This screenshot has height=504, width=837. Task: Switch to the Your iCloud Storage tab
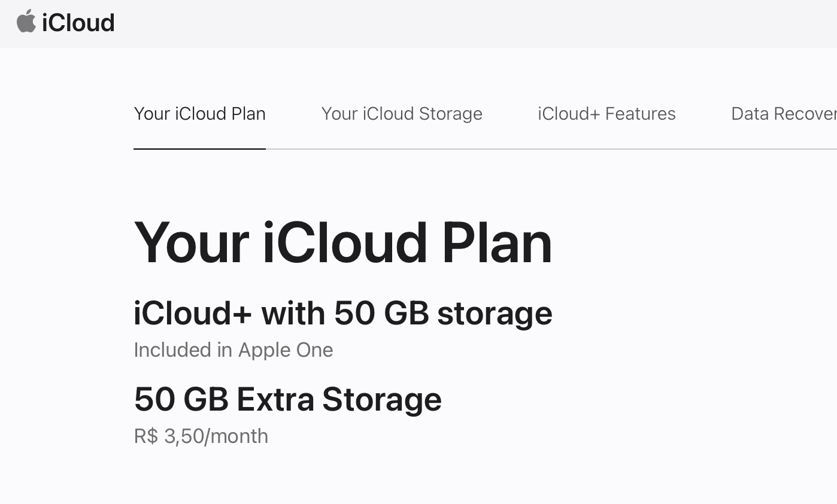[402, 114]
